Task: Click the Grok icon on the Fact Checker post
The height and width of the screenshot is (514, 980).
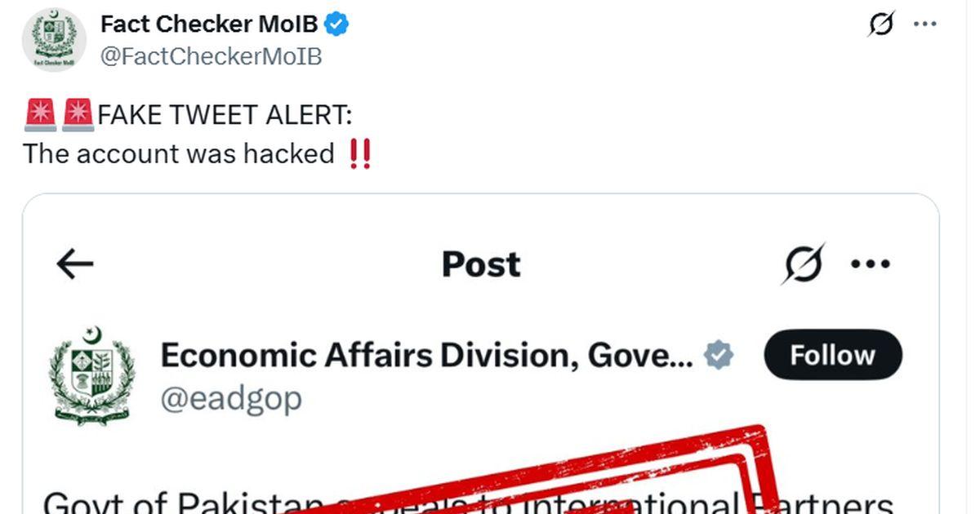Action: (x=880, y=25)
